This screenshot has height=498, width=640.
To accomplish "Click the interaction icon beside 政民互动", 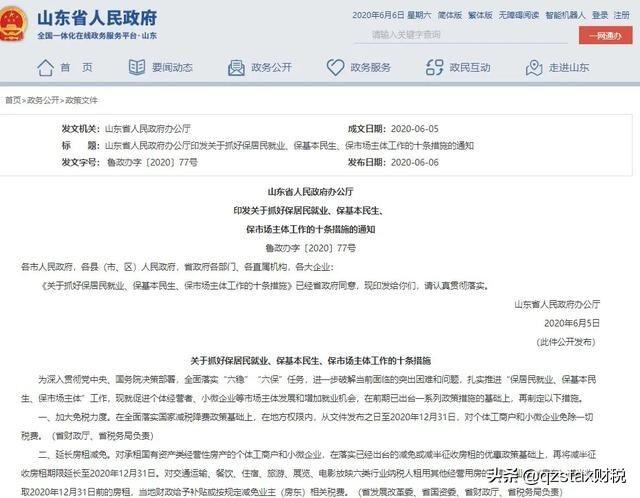I will [435, 67].
